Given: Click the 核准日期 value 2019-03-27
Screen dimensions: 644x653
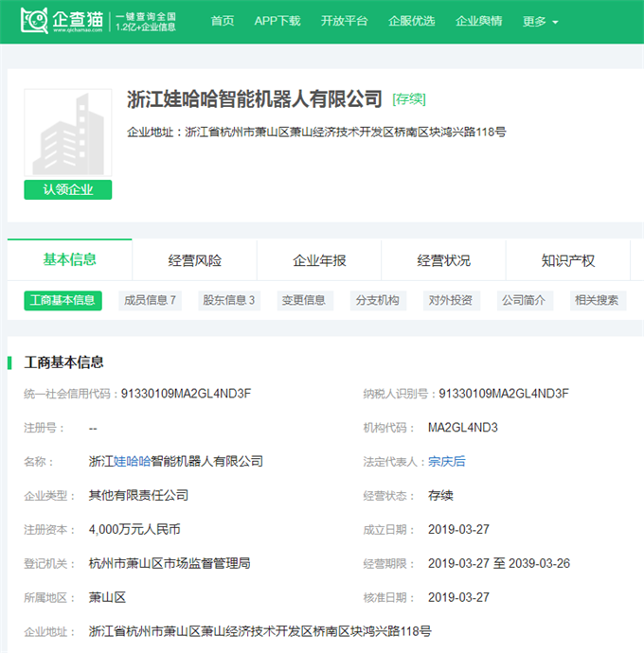Looking at the screenshot, I should tap(458, 597).
